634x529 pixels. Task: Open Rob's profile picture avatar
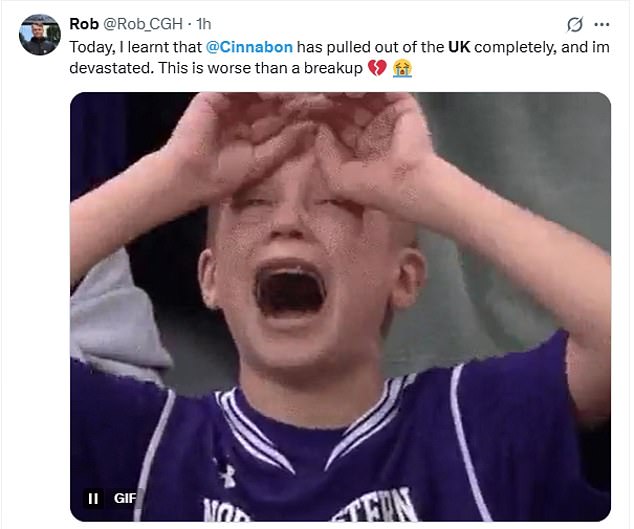coord(40,34)
